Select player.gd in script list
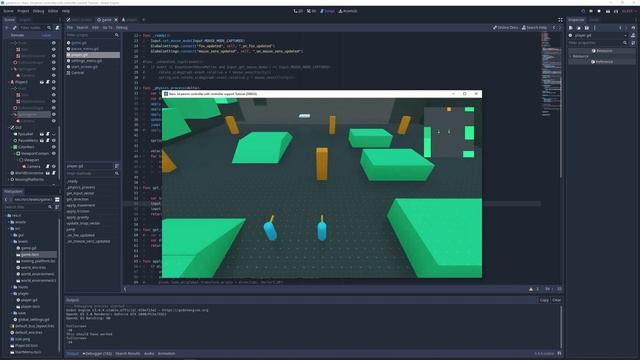The width and height of the screenshot is (640, 360). coord(93,55)
